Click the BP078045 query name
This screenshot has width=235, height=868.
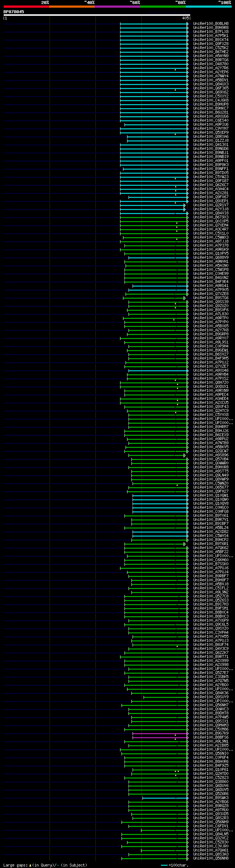point(14,12)
